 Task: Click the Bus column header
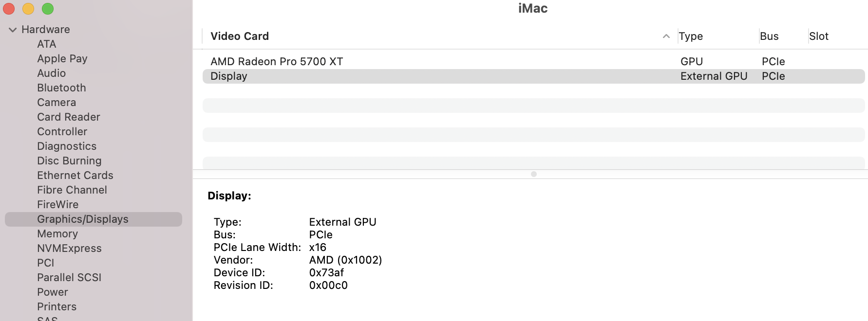coord(769,36)
